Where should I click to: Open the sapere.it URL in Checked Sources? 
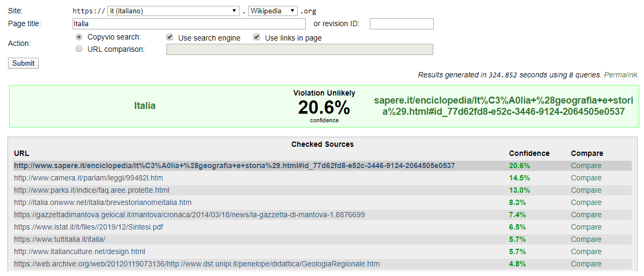pyautogui.click(x=234, y=165)
